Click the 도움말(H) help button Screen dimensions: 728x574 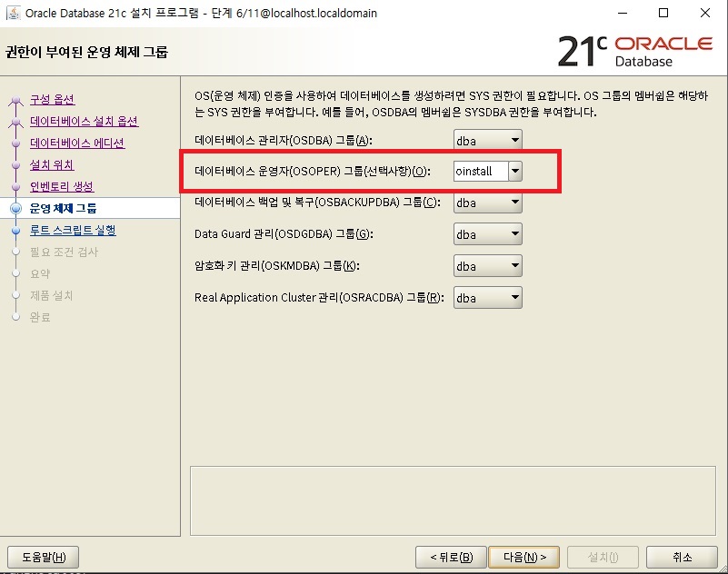44,557
